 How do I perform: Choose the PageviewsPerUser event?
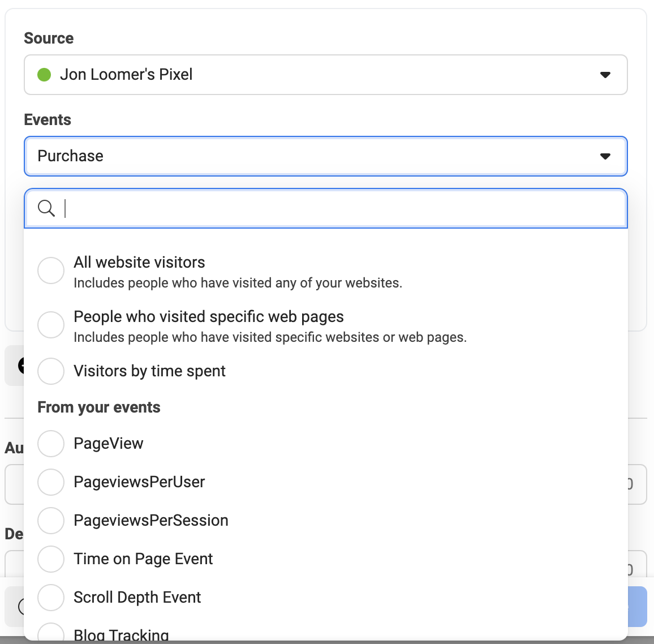(51, 482)
